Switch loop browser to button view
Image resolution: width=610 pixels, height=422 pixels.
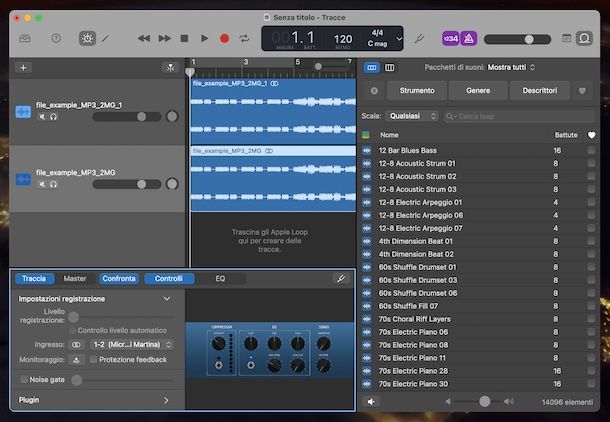(x=372, y=68)
